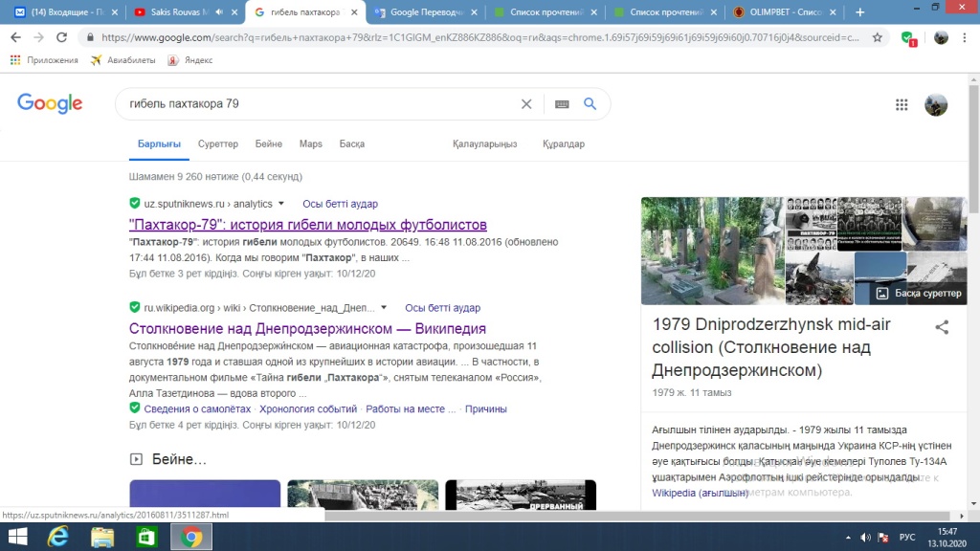The height and width of the screenshot is (551, 980).
Task: Select the Суреттер images tab
Action: [x=218, y=143]
